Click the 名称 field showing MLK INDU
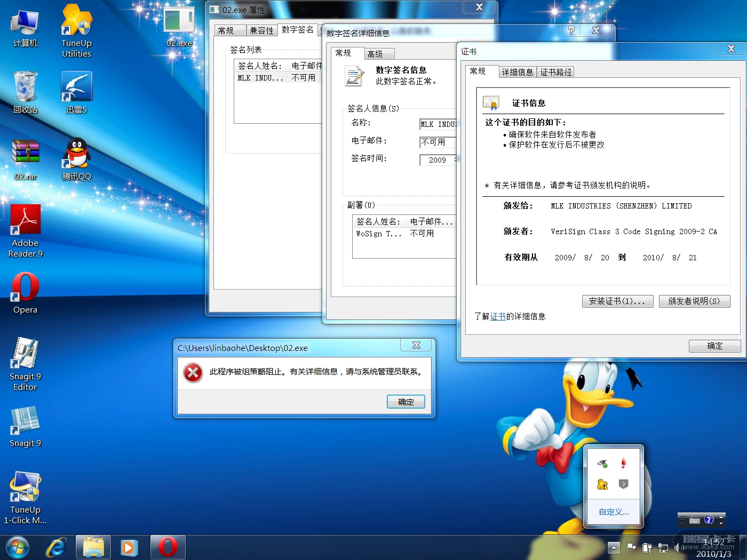Image resolution: width=747 pixels, height=560 pixels. [x=438, y=124]
